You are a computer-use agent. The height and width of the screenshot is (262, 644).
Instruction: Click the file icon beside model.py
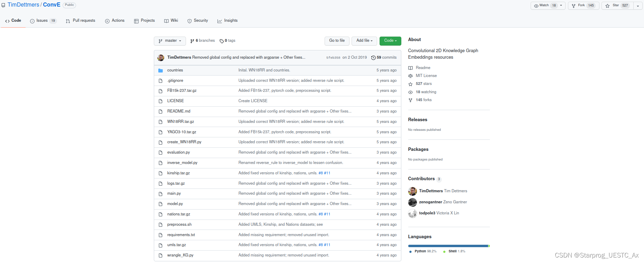(x=160, y=204)
